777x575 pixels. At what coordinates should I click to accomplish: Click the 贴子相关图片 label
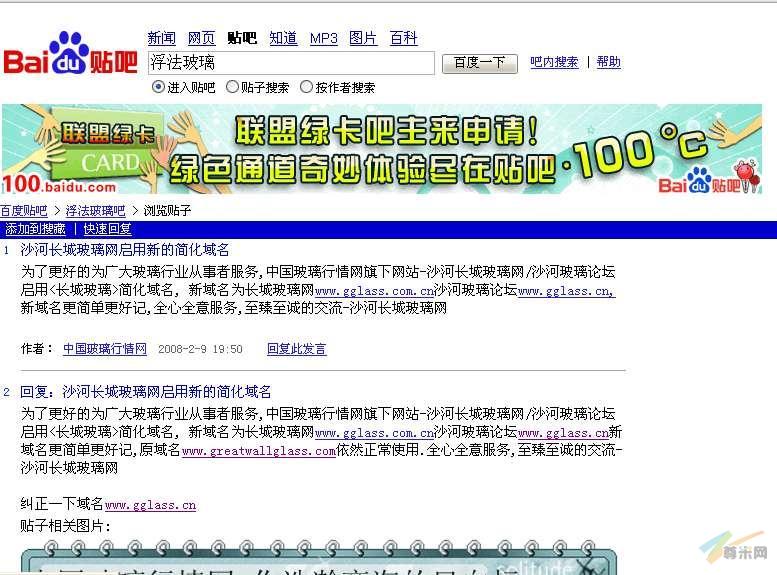pyautogui.click(x=65, y=525)
